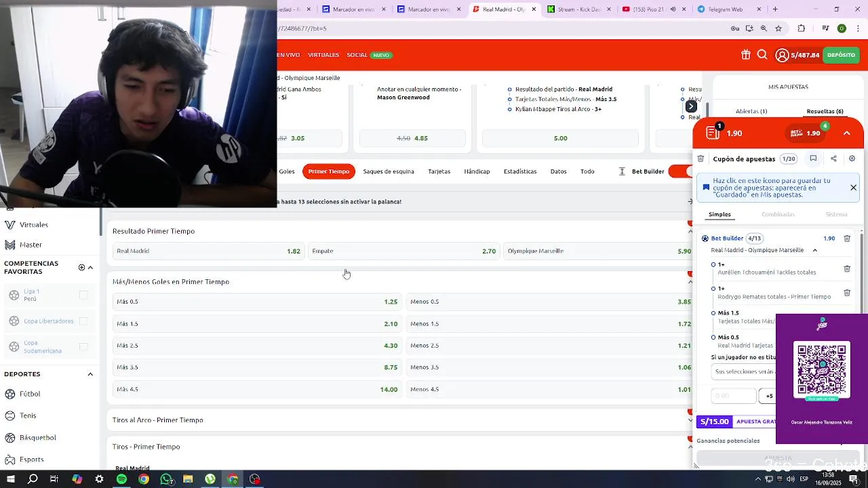Image resolution: width=868 pixels, height=488 pixels.
Task: Add a favorite competition with the plus icon
Action: [81, 268]
